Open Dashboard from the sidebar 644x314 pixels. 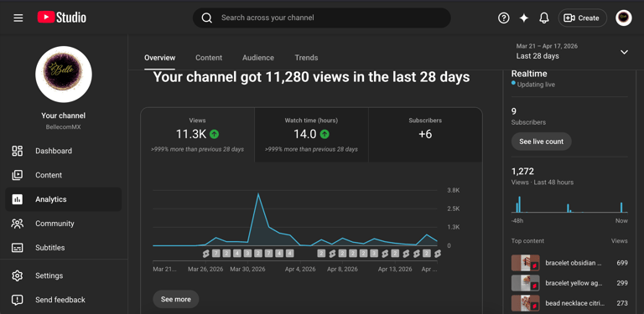click(x=63, y=151)
